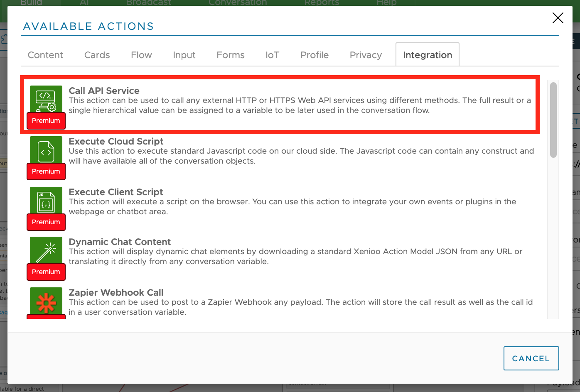The width and height of the screenshot is (580, 392).
Task: Select the Integration tab
Action: (428, 54)
